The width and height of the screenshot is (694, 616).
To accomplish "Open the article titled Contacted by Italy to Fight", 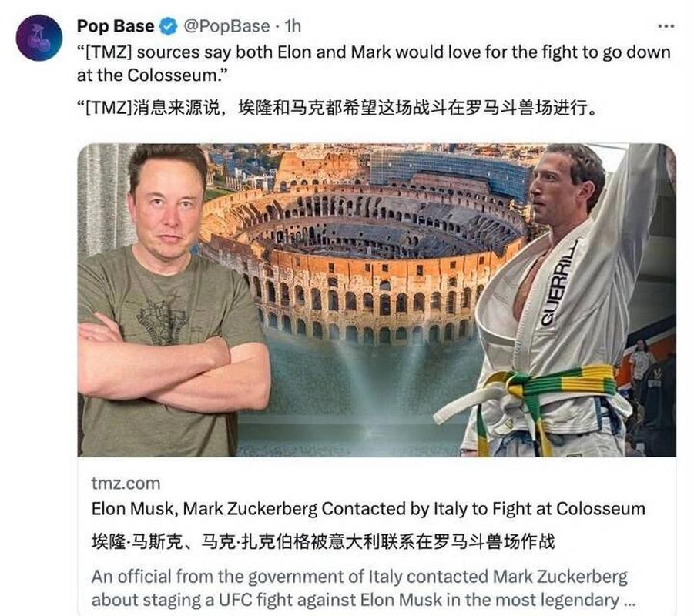I will [368, 509].
